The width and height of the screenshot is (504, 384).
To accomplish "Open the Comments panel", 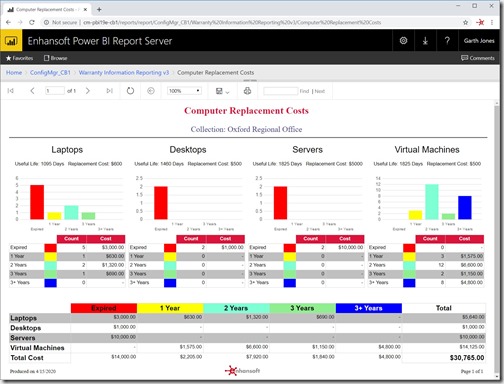I will pyautogui.click(x=478, y=58).
